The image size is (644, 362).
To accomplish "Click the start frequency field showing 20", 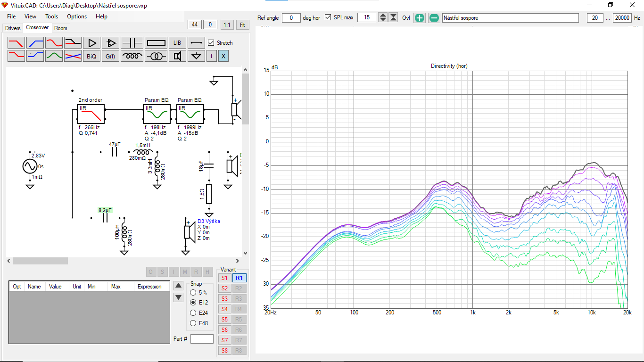I will coord(595,18).
